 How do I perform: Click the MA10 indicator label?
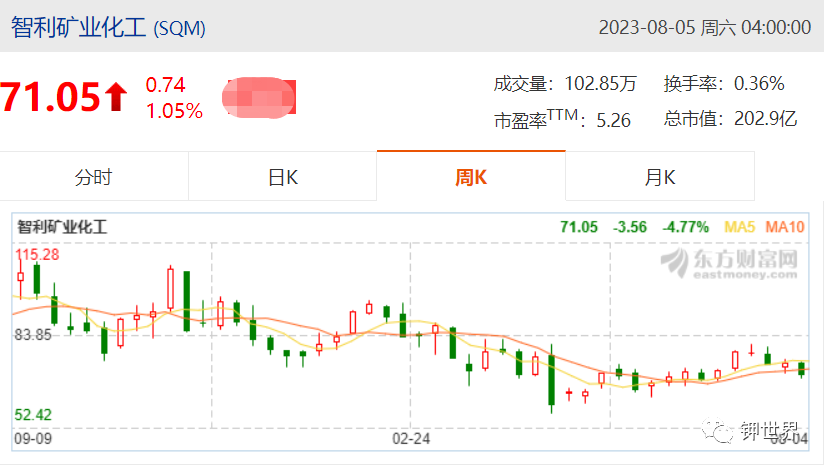coord(785,227)
